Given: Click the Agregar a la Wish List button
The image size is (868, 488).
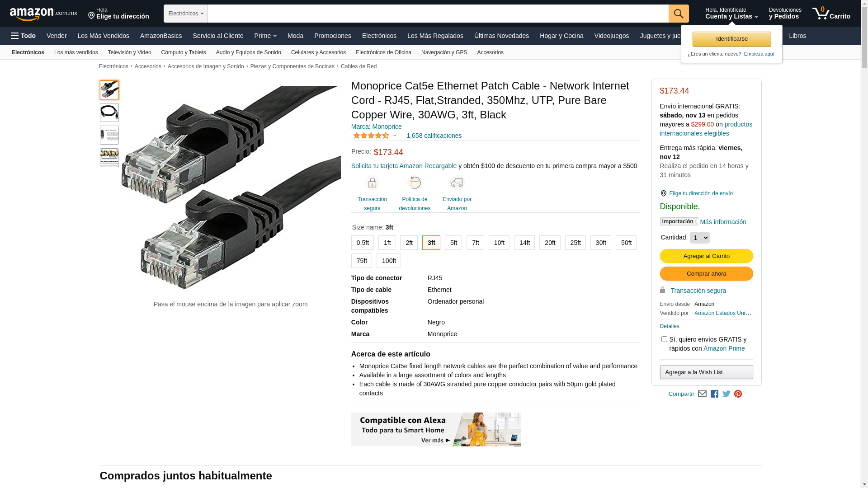Looking at the screenshot, I should (706, 372).
